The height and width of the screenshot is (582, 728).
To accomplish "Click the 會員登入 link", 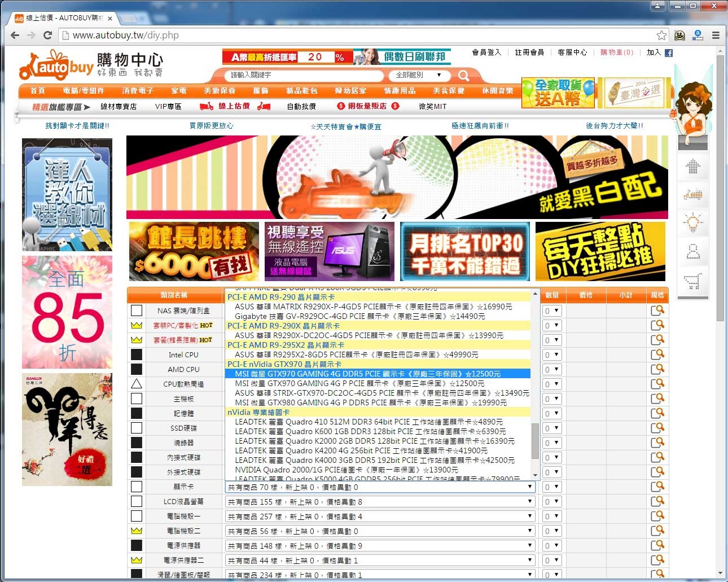I will tap(486, 52).
